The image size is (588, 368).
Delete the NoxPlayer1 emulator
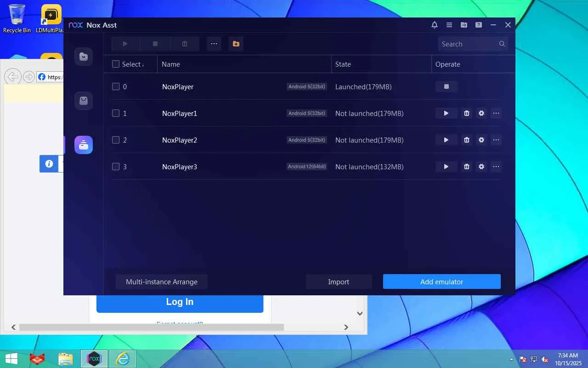click(467, 113)
